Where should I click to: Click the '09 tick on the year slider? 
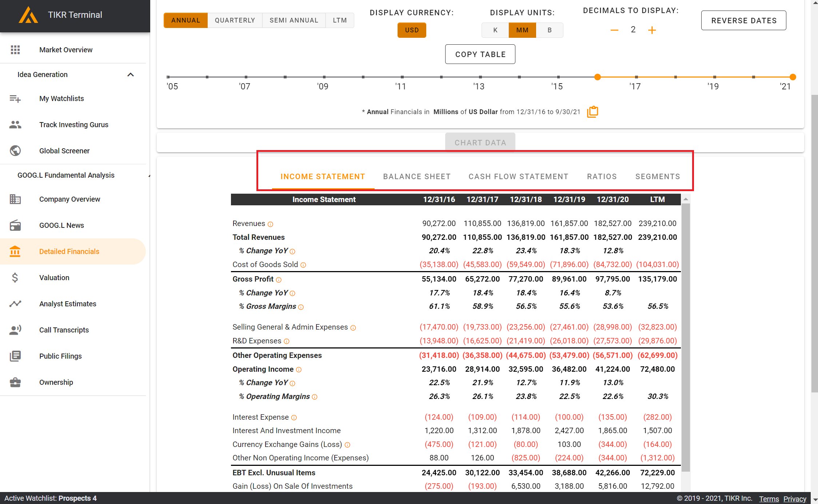click(324, 77)
